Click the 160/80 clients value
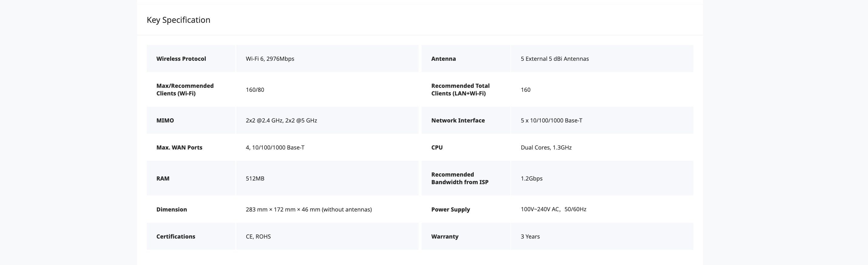Screen dimensions: 868x265 point(255,90)
